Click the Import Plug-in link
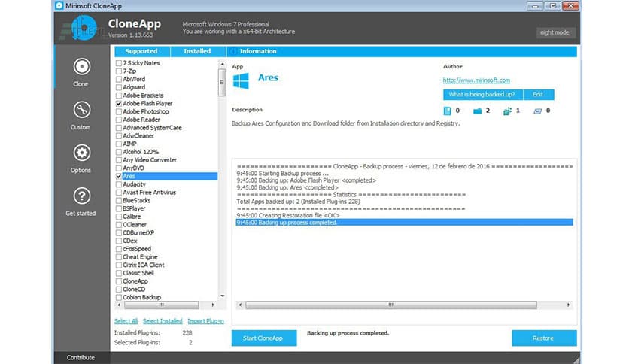 coord(206,321)
